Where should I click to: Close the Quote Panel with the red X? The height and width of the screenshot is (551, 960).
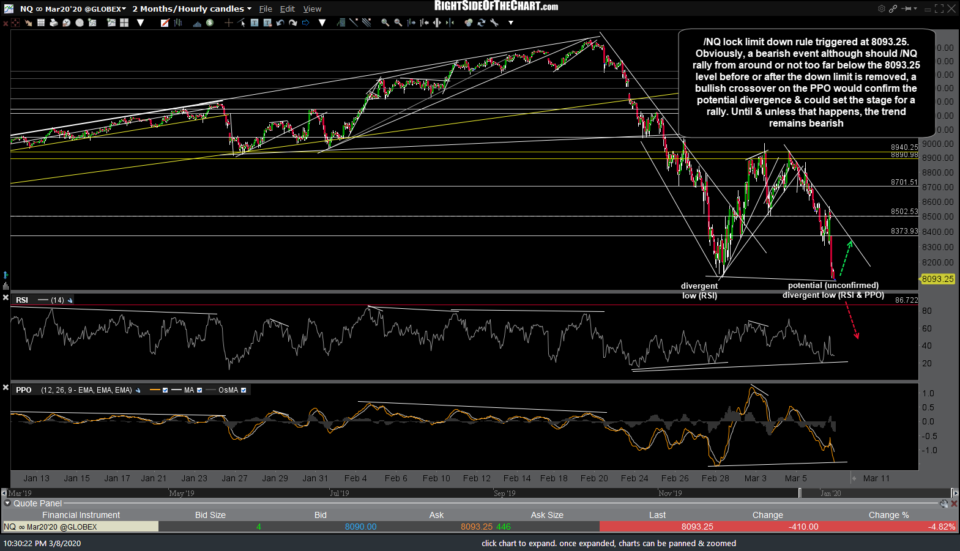tap(953, 503)
